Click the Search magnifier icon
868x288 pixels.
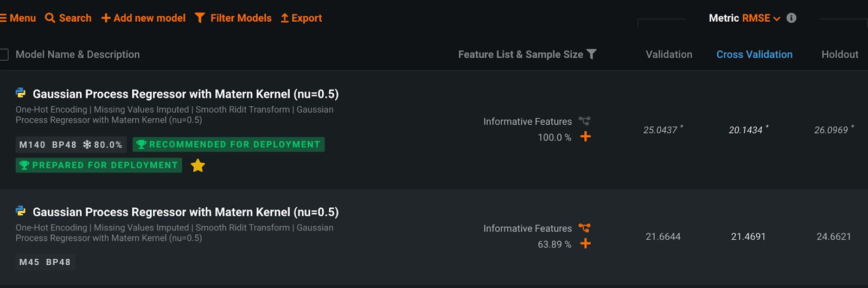pyautogui.click(x=50, y=18)
